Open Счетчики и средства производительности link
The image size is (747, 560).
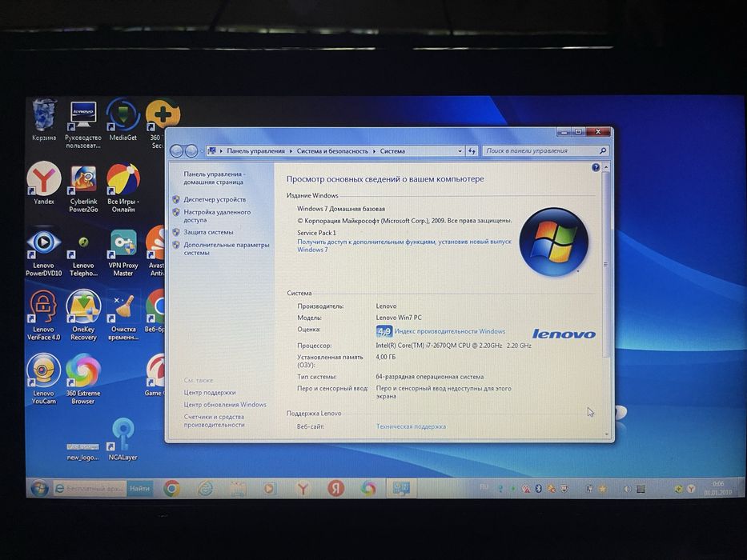pos(215,421)
